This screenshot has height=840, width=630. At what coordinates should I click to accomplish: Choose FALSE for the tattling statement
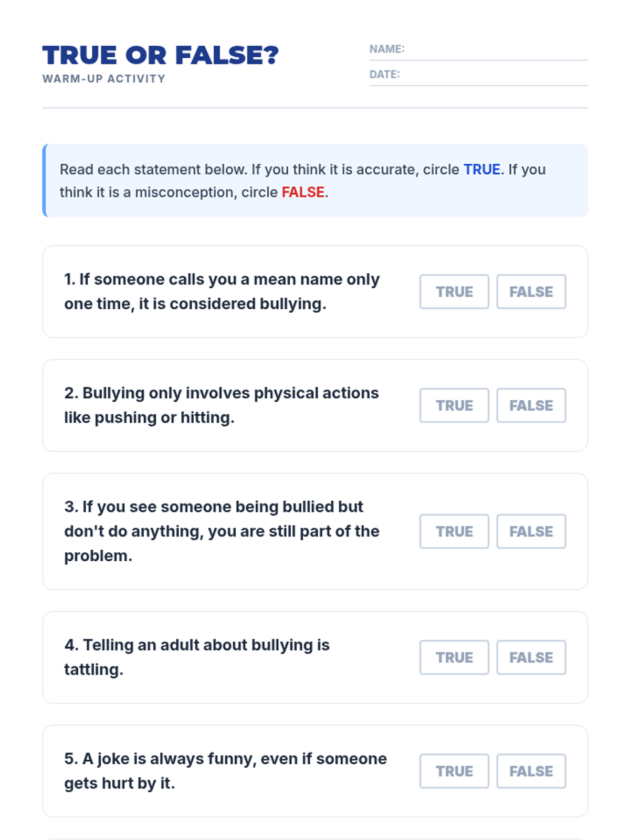(531, 657)
